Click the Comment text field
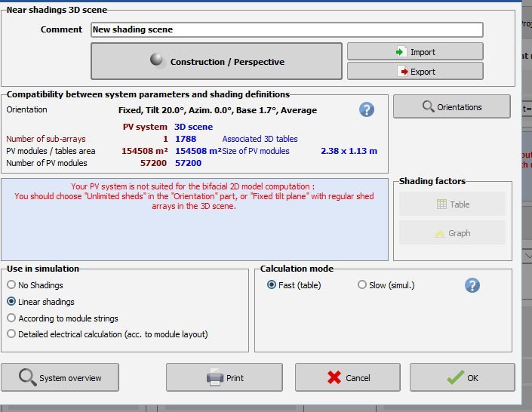532x412 pixels. coord(287,30)
